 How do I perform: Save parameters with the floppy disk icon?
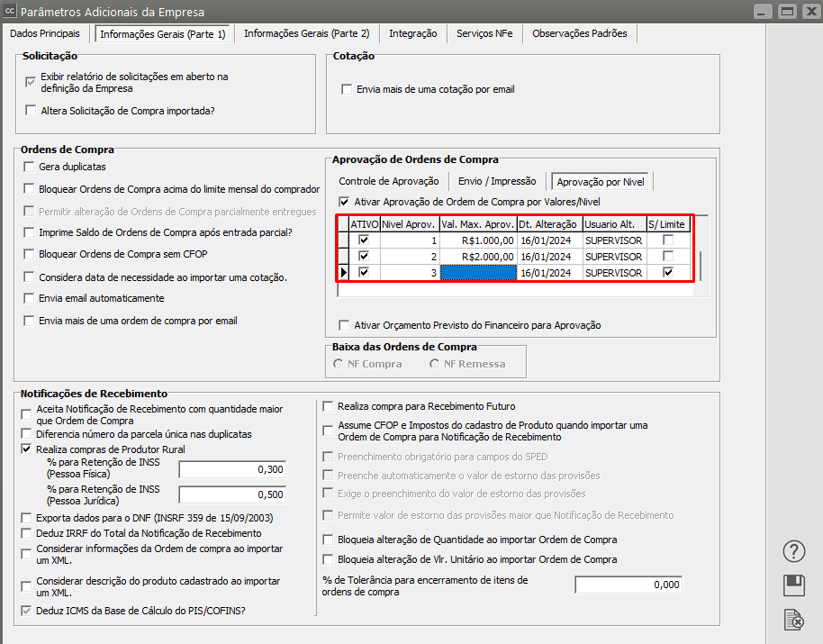pyautogui.click(x=793, y=585)
